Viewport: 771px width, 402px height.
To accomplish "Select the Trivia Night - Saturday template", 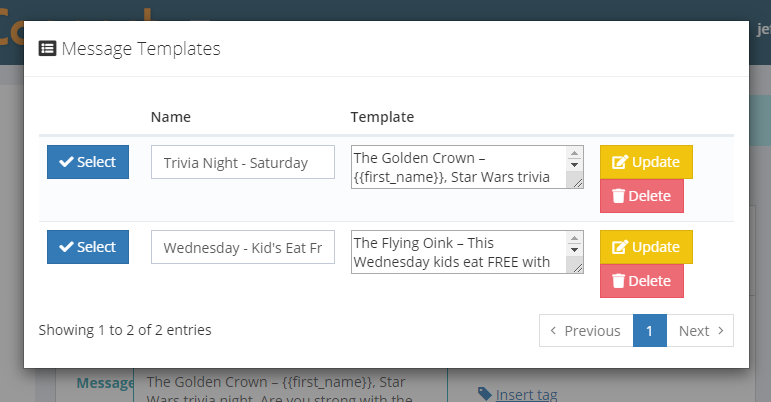I will (x=88, y=162).
